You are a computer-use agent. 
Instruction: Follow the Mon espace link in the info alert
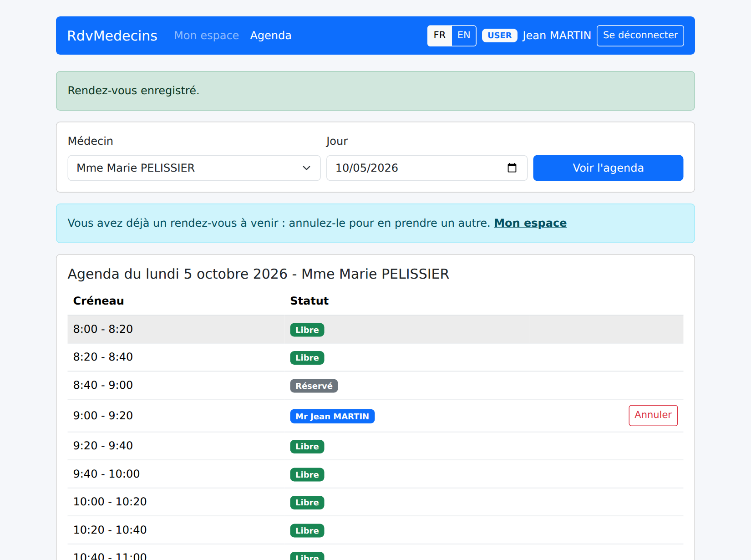click(x=530, y=223)
